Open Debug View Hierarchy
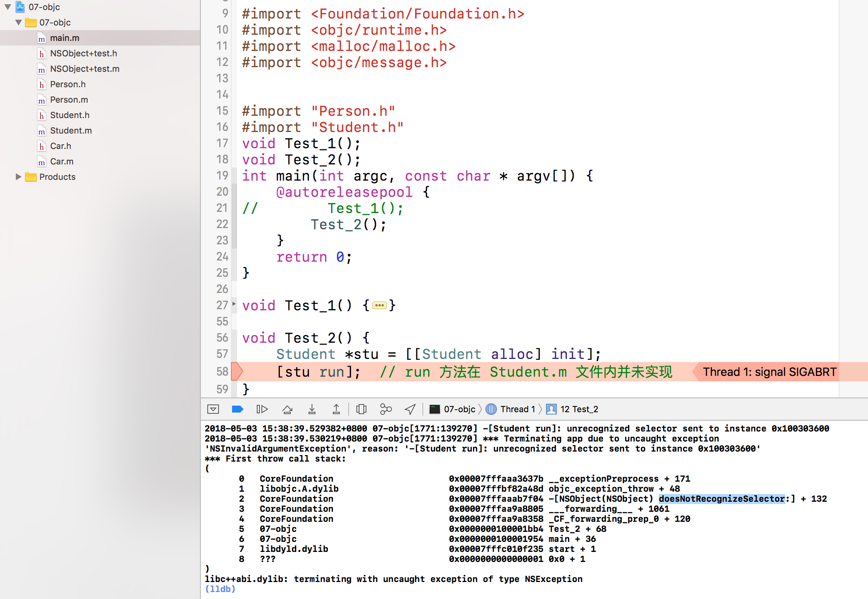The height and width of the screenshot is (599, 868). click(x=361, y=409)
